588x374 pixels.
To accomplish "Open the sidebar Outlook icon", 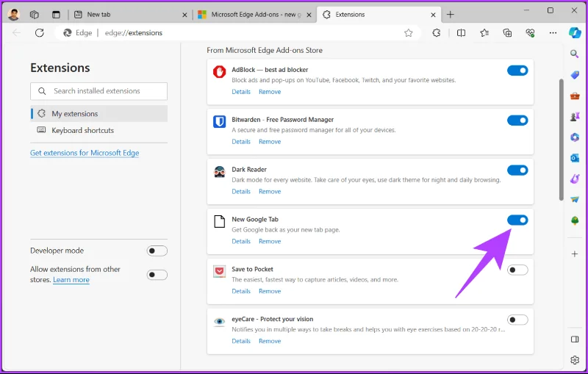I will click(x=575, y=158).
